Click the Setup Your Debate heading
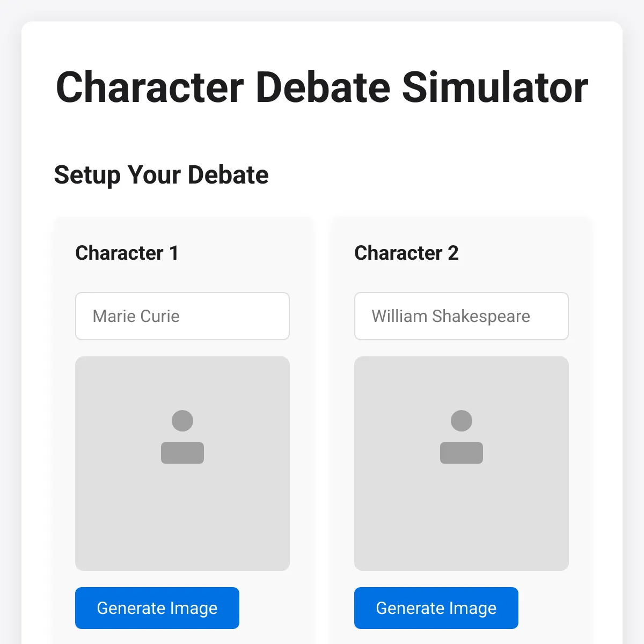The image size is (644, 644). pyautogui.click(x=161, y=175)
